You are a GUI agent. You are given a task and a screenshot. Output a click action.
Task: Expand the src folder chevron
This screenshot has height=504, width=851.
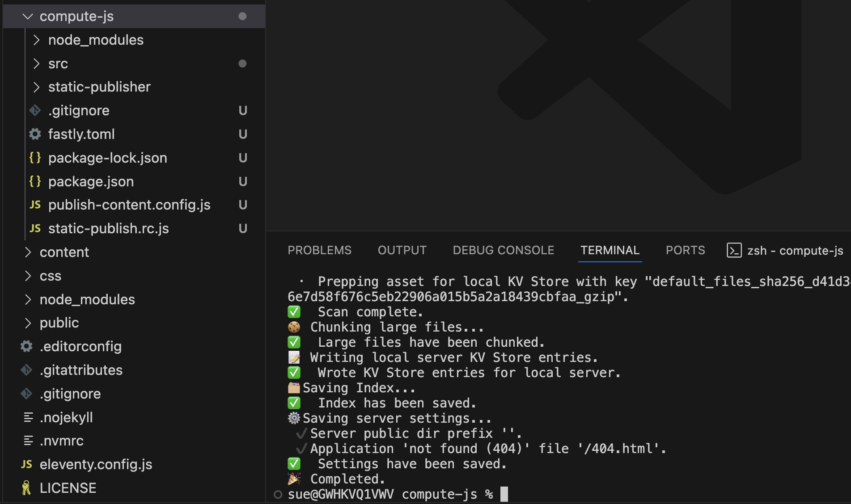pyautogui.click(x=37, y=64)
